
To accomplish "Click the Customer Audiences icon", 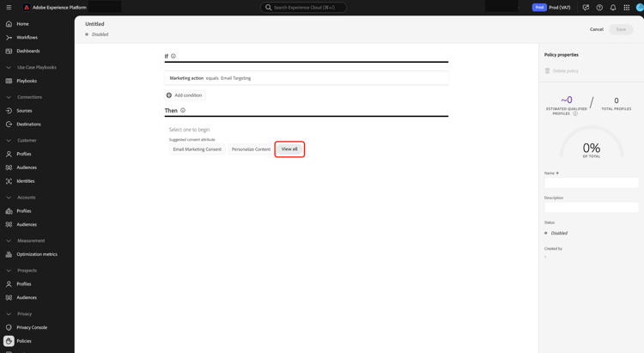I will pyautogui.click(x=9, y=167).
